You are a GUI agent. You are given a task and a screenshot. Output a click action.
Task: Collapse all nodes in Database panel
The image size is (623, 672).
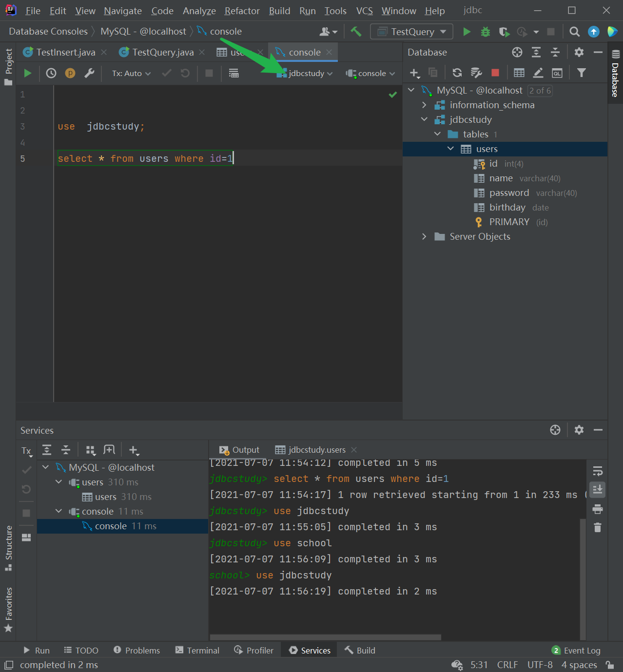[x=555, y=52]
